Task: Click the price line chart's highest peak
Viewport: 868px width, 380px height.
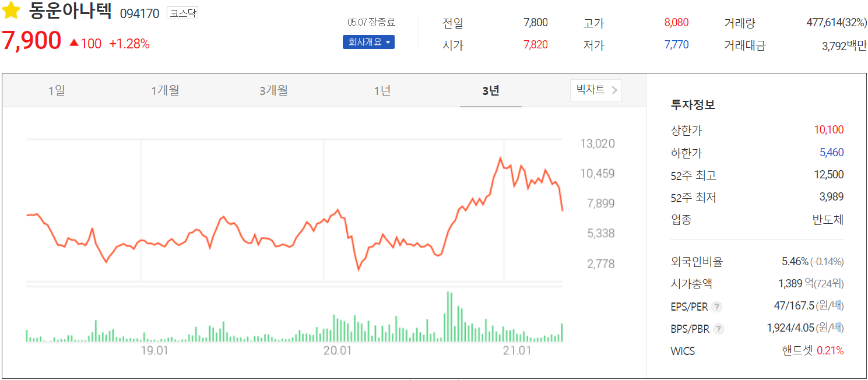Action: [500, 158]
